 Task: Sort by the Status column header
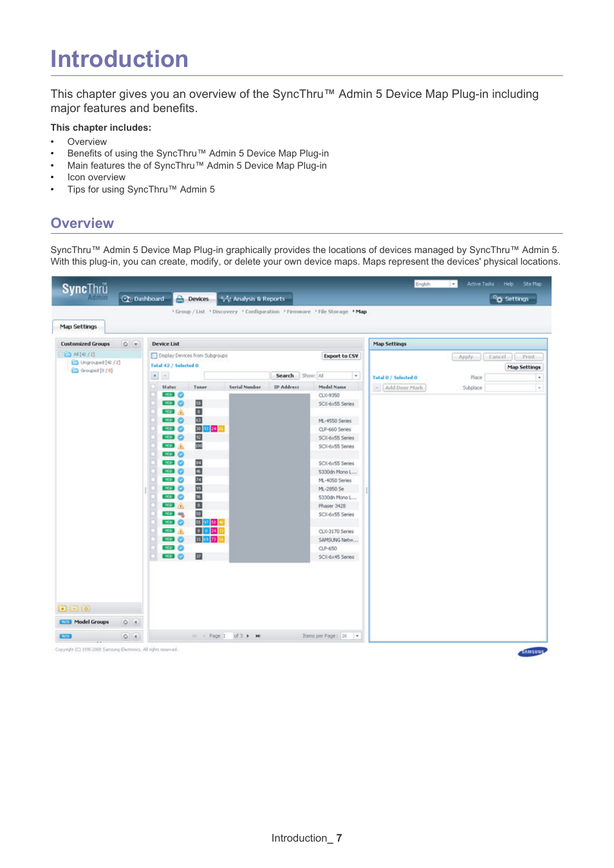coord(169,387)
